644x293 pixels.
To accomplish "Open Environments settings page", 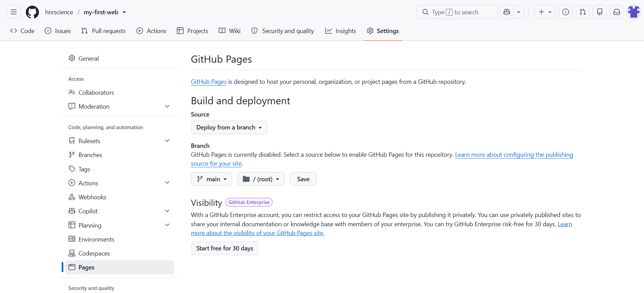I will click(x=120, y=239).
